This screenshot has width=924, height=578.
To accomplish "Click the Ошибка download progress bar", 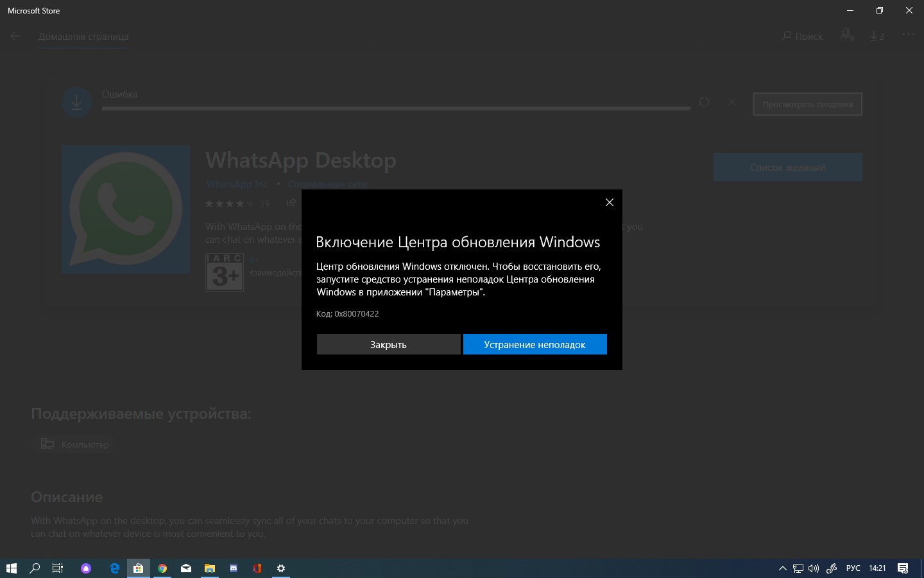I will (396, 108).
